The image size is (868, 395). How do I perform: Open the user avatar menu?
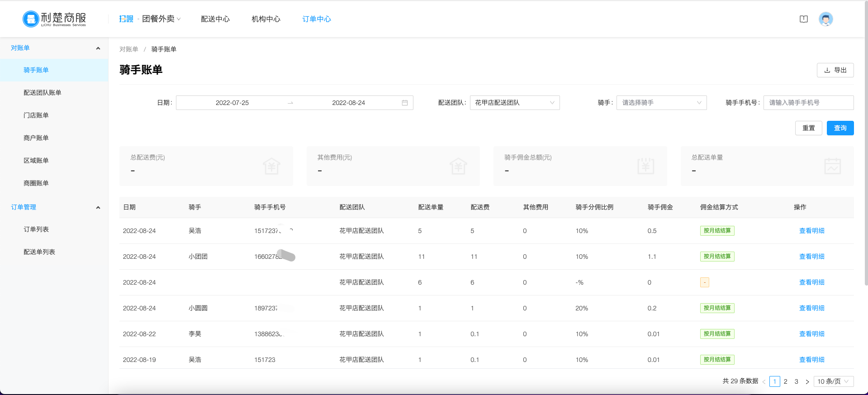(825, 19)
